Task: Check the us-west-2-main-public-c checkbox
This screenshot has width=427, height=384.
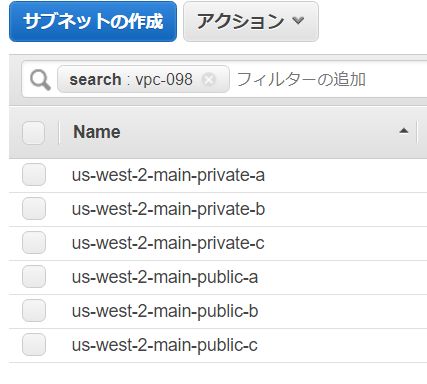Action: [34, 345]
